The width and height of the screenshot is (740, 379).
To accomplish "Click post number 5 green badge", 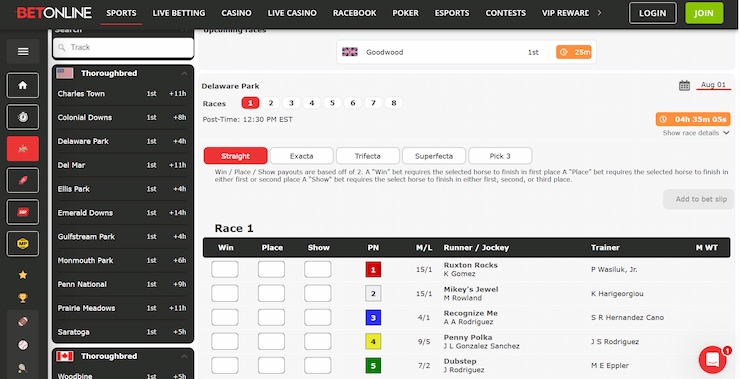I will coord(373,366).
